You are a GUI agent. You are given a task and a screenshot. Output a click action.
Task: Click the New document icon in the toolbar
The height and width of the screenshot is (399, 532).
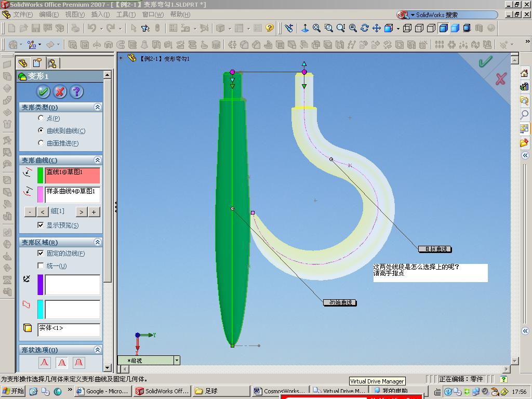coord(11,28)
